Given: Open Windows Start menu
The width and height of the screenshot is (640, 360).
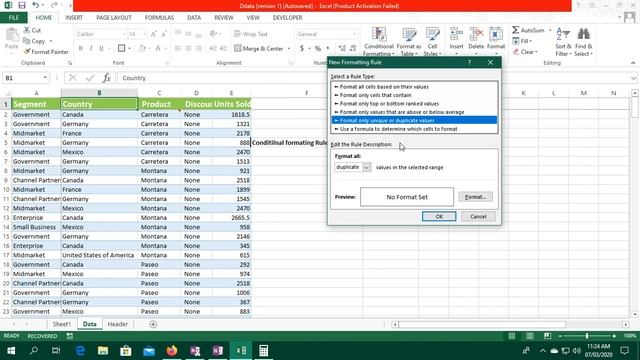Looking at the screenshot, I should pos(11,351).
